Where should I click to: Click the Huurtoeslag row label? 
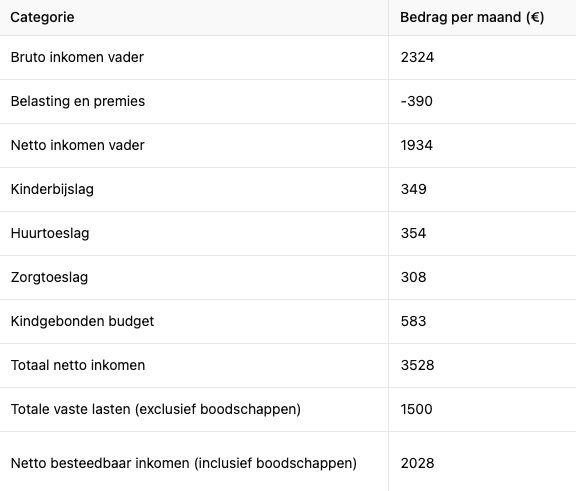[x=50, y=234]
